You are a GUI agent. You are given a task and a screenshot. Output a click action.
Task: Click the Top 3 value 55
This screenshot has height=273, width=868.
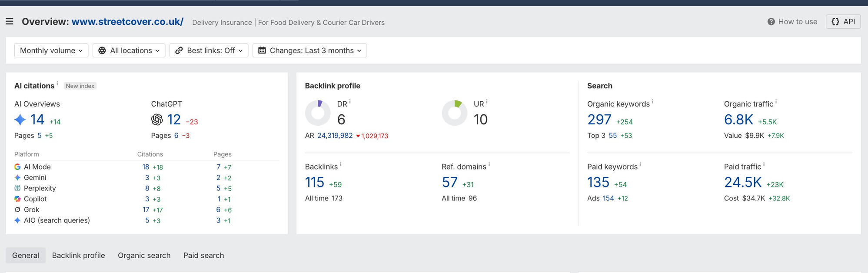pos(613,136)
